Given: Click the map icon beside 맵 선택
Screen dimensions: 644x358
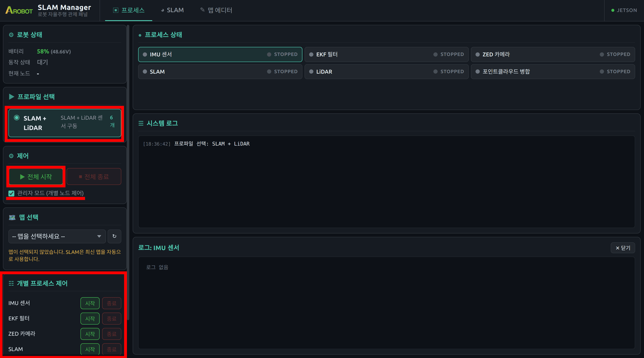Looking at the screenshot, I should pos(12,217).
